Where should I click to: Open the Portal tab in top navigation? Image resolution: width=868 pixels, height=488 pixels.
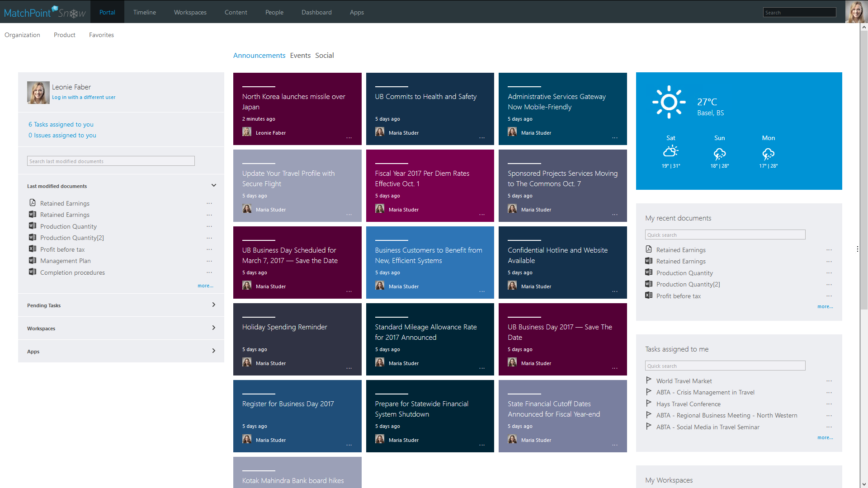pos(107,12)
